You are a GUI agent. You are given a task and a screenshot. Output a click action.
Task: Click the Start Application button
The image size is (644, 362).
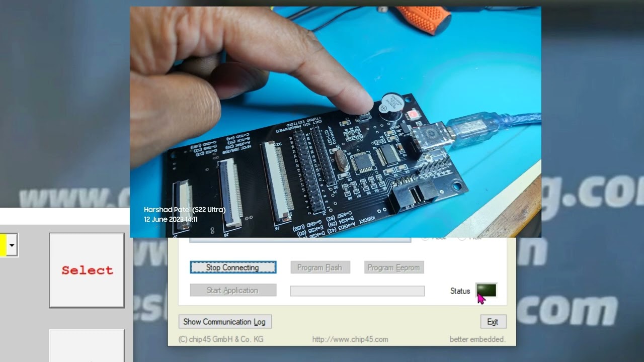click(x=233, y=290)
